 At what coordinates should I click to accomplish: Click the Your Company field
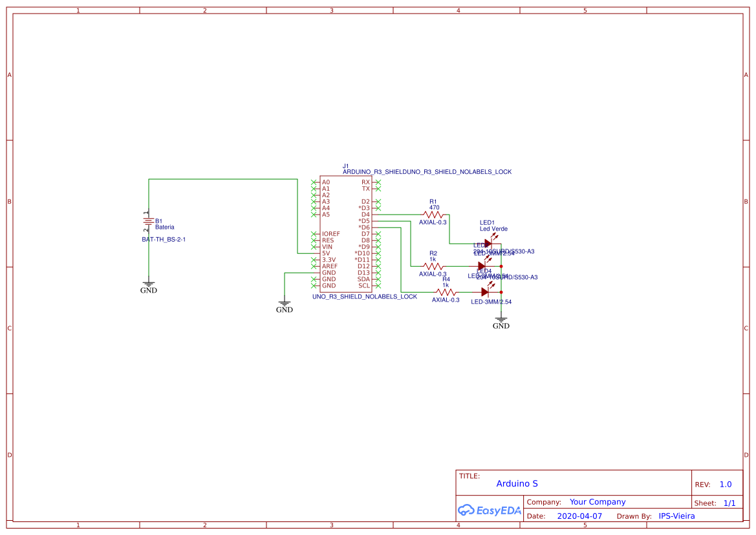pos(598,502)
